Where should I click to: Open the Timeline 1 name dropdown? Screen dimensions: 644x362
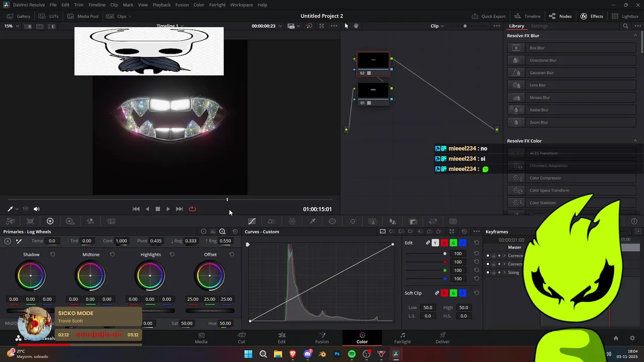170,26
